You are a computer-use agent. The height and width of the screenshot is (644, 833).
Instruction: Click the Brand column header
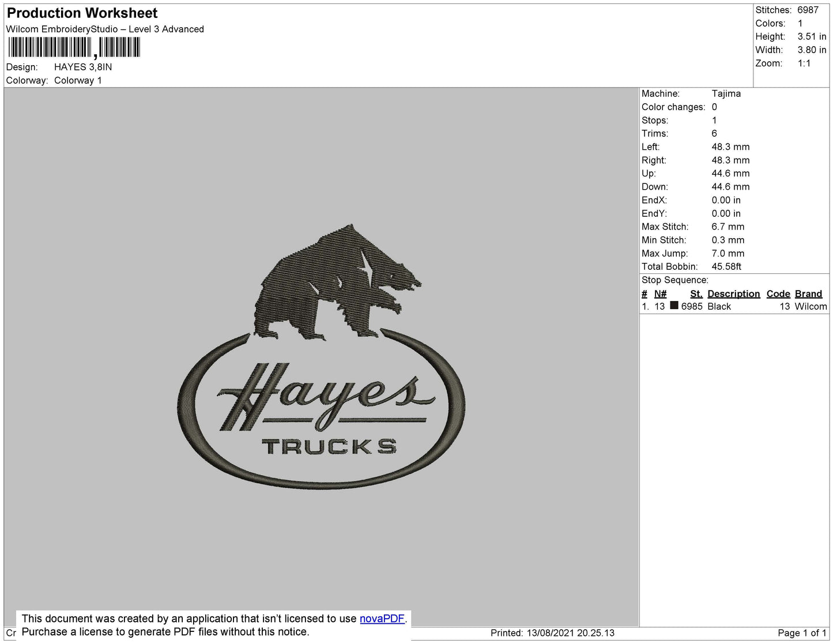pos(808,293)
